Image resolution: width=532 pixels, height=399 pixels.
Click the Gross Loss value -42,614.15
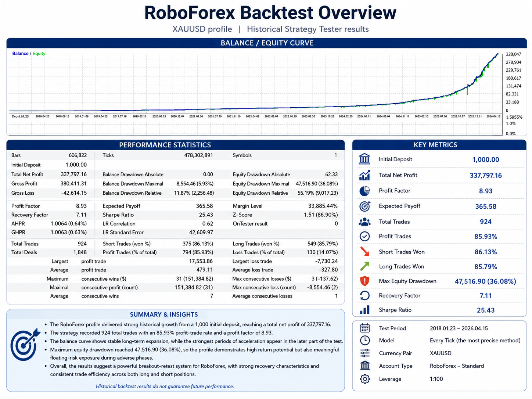[x=74, y=193]
